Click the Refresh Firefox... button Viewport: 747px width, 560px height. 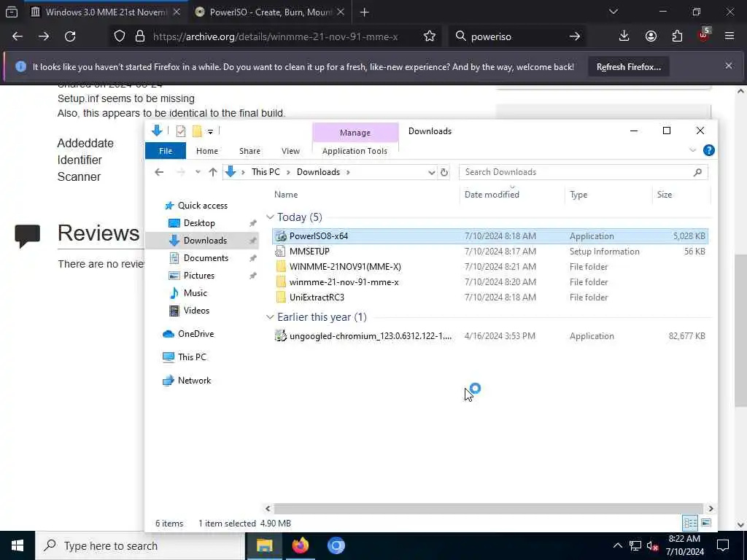pos(628,67)
